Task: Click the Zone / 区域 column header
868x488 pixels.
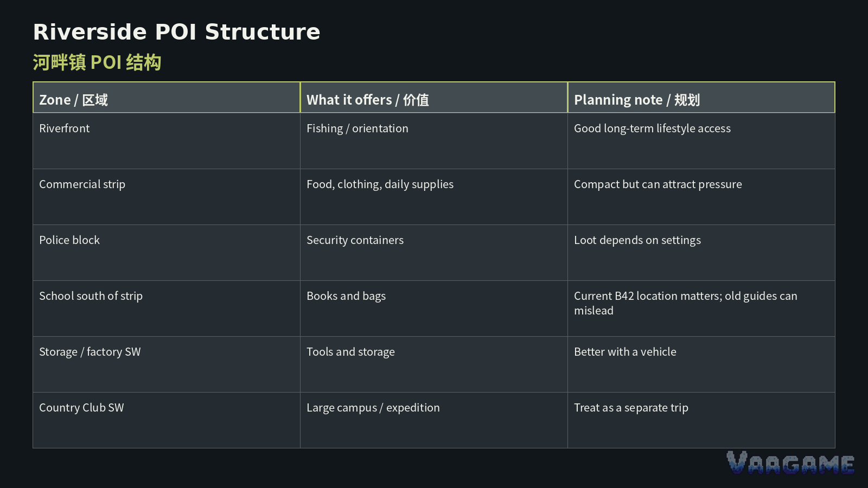Action: (167, 98)
